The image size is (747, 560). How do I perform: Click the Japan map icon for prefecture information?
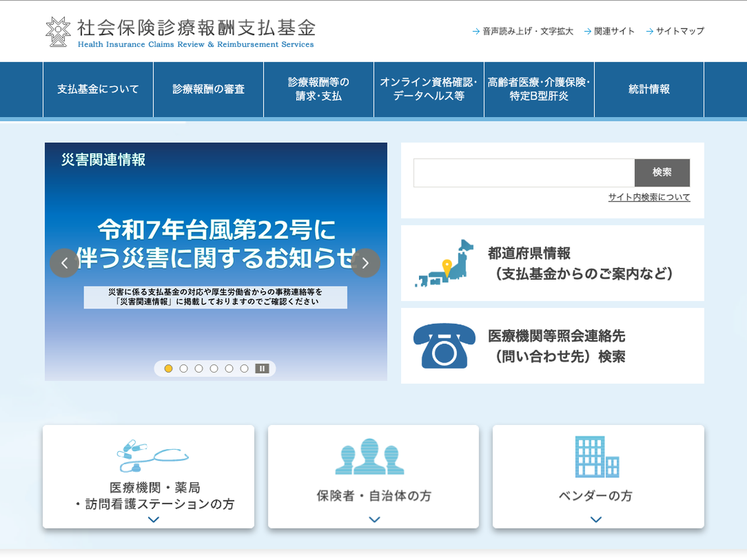[444, 263]
